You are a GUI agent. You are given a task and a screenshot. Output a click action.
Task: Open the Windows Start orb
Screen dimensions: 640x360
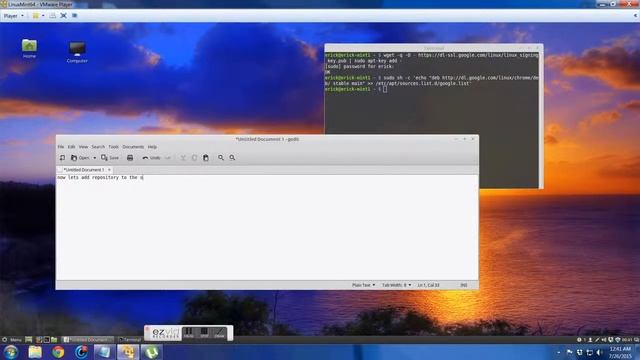(x=11, y=352)
